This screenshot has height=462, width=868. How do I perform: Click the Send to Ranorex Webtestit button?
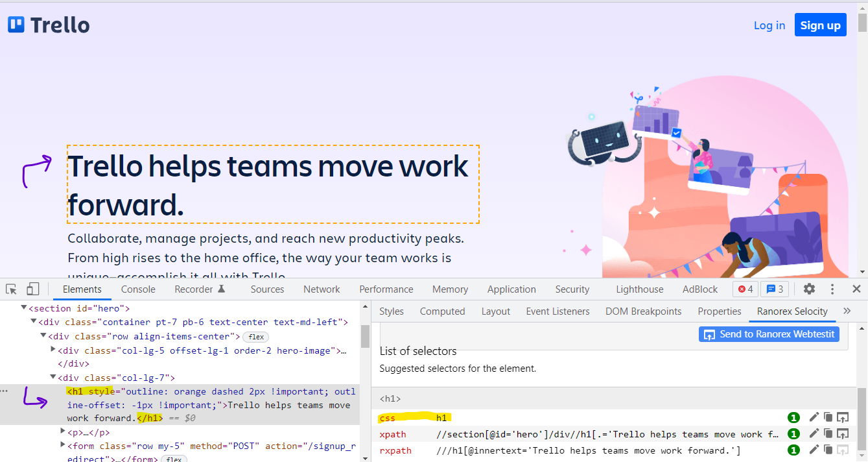click(x=769, y=334)
